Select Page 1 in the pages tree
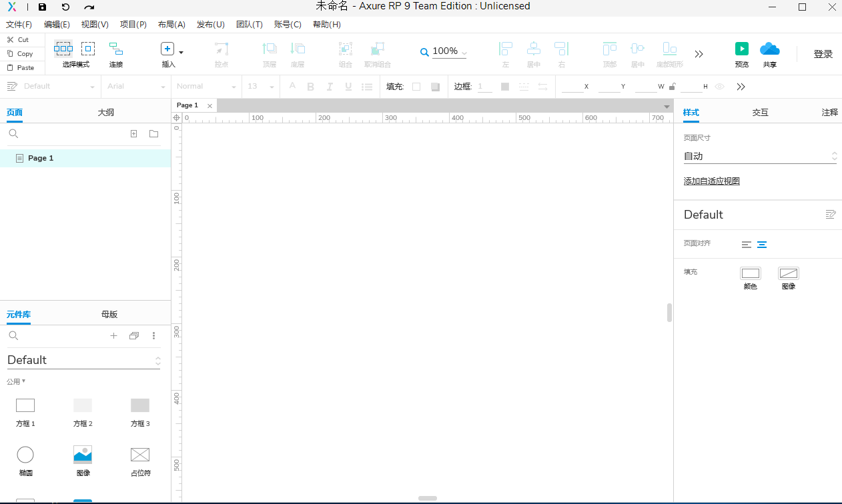 (85, 158)
